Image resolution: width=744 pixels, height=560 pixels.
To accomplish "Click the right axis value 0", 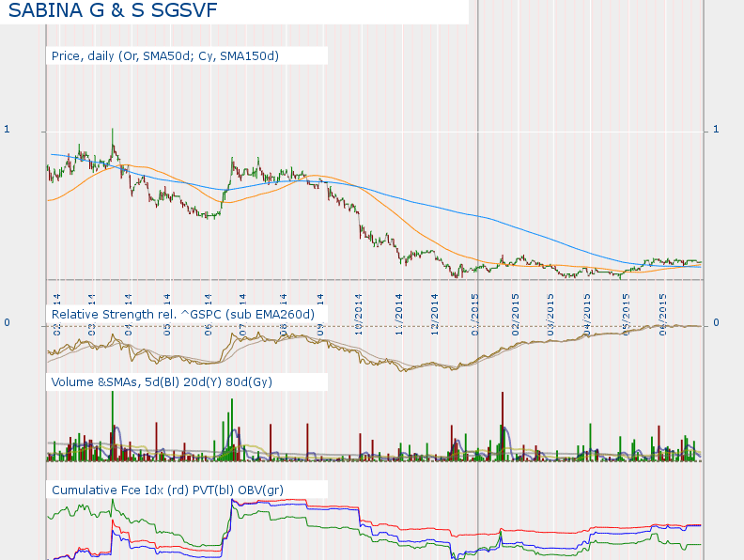I will (716, 322).
